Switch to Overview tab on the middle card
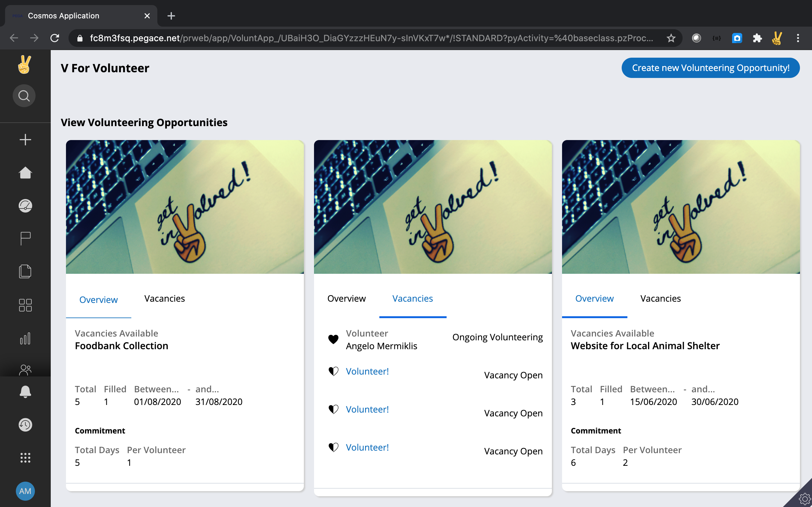812x507 pixels. [x=346, y=298]
